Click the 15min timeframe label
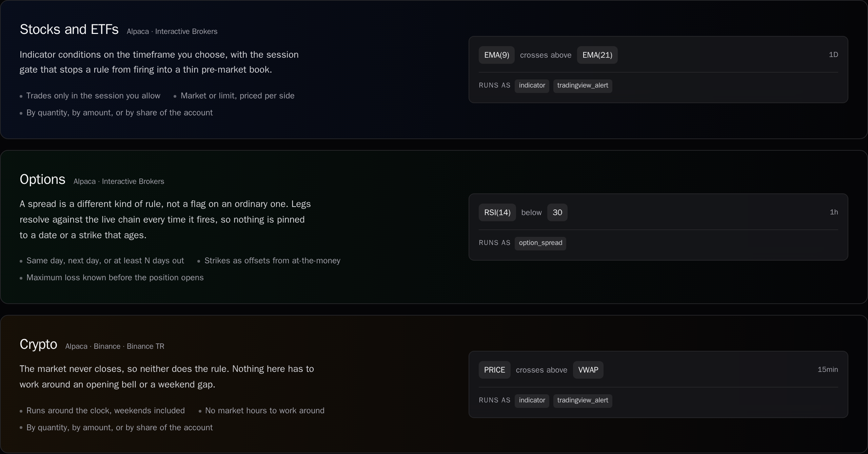 [828, 370]
